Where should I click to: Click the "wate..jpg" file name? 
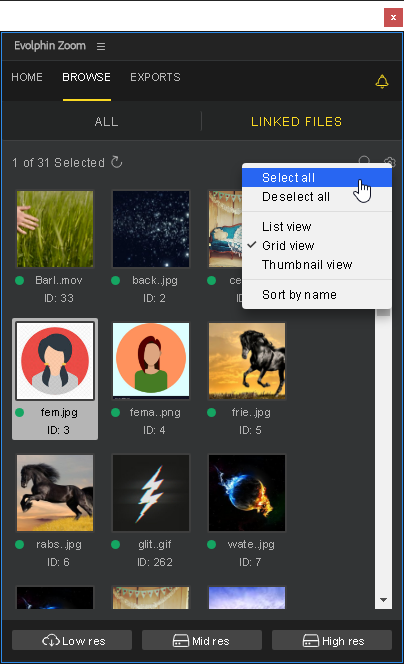click(251, 545)
